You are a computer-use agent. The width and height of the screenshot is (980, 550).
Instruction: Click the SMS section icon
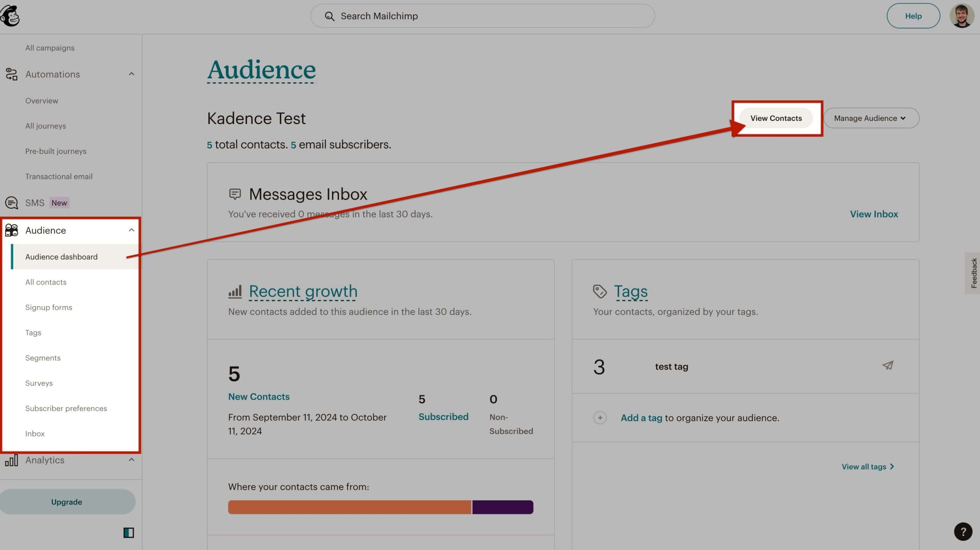pos(11,202)
